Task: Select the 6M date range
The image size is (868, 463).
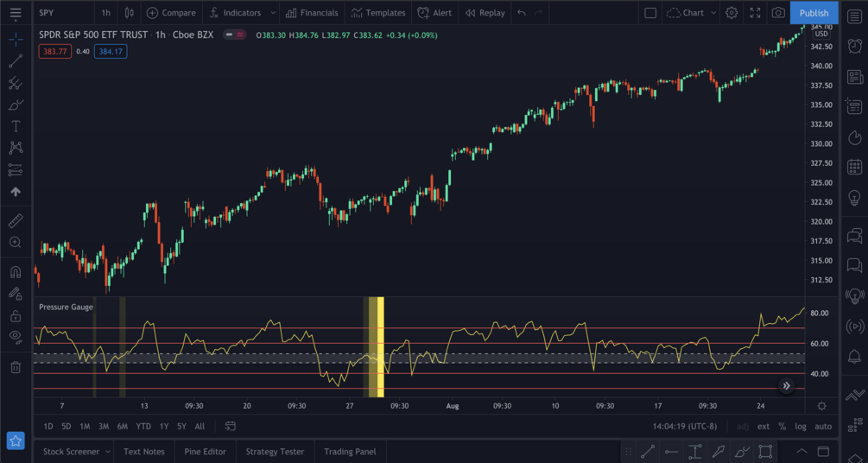Action: point(123,427)
